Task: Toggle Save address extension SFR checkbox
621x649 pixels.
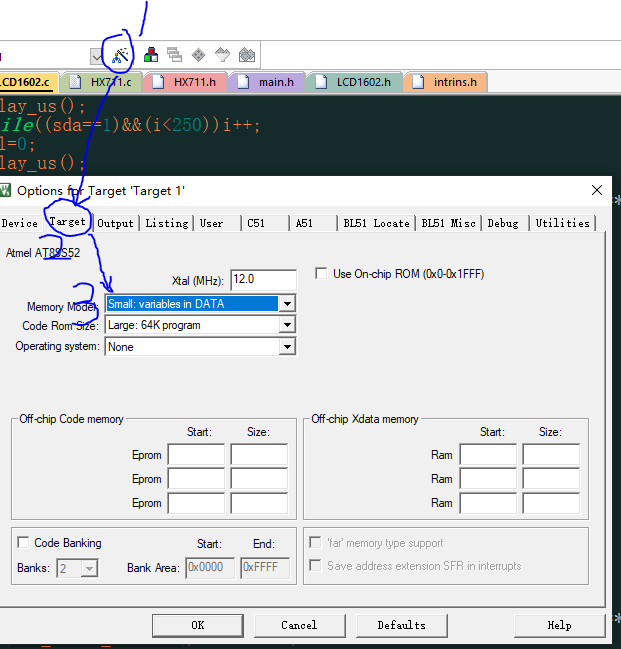Action: pyautogui.click(x=315, y=565)
